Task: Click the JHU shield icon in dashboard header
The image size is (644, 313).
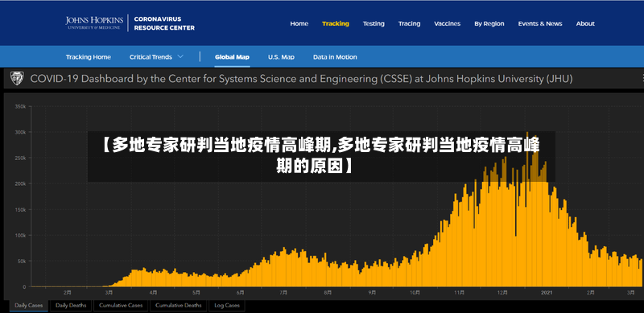Action: [x=17, y=78]
